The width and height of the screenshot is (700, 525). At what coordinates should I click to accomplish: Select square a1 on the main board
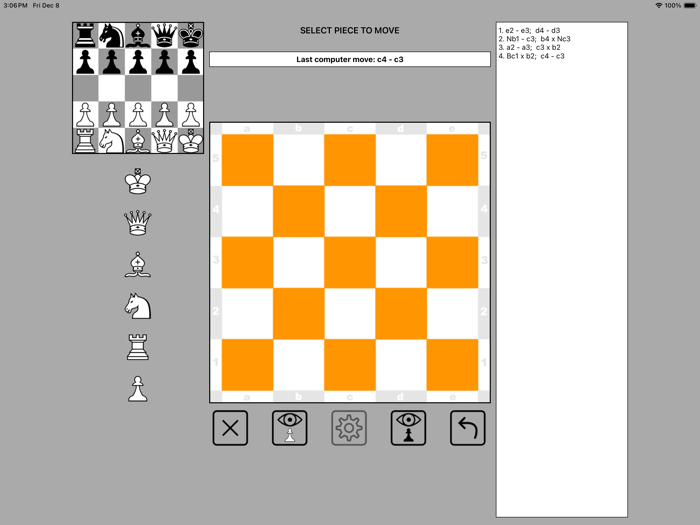point(248,365)
